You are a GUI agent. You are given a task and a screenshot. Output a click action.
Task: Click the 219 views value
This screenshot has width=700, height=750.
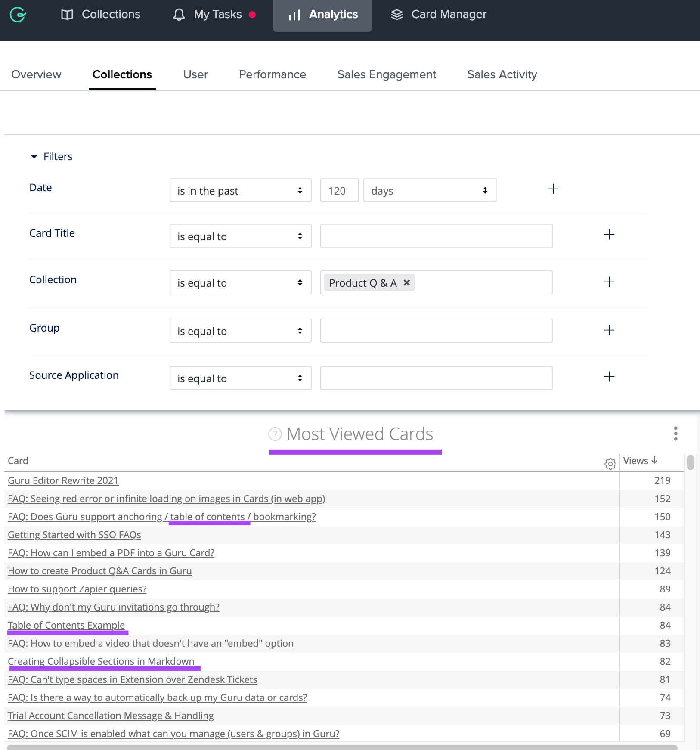click(663, 480)
